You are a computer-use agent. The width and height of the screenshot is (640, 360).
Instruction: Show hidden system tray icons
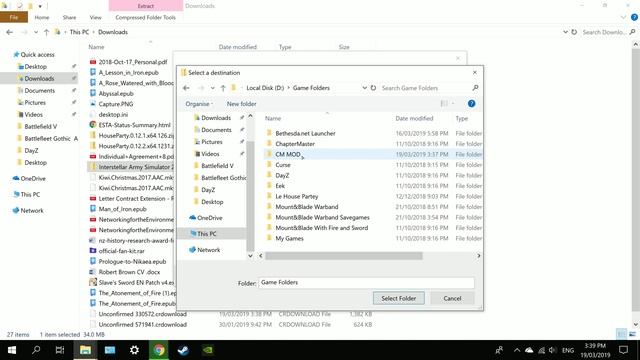pos(517,350)
